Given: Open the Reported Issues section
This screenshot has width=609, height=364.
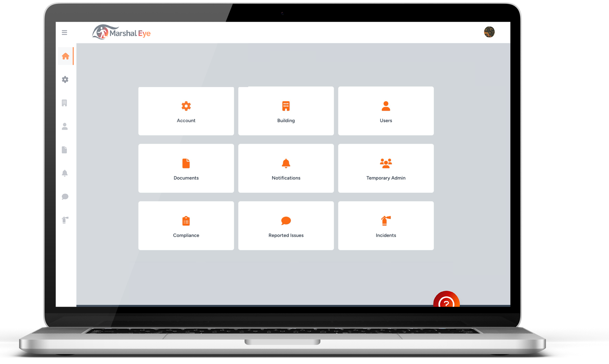Looking at the screenshot, I should 286,225.
